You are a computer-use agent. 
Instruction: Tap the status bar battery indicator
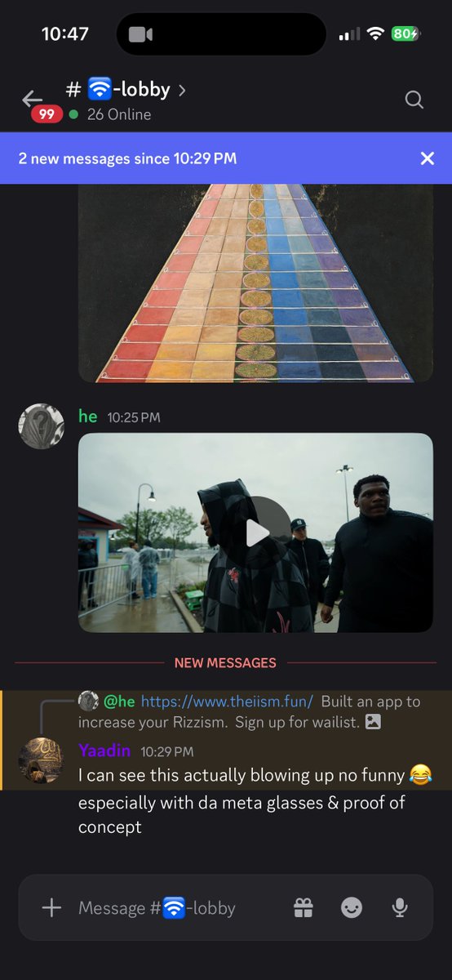coord(405,33)
